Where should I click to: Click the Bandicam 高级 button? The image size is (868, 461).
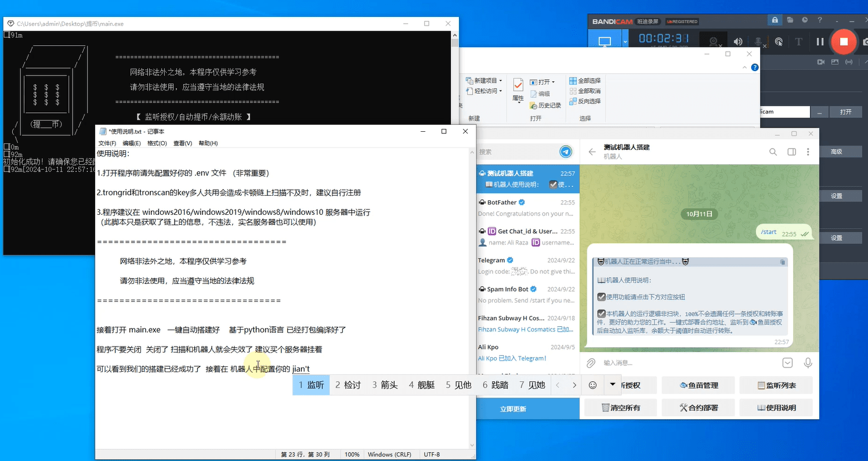click(x=836, y=152)
